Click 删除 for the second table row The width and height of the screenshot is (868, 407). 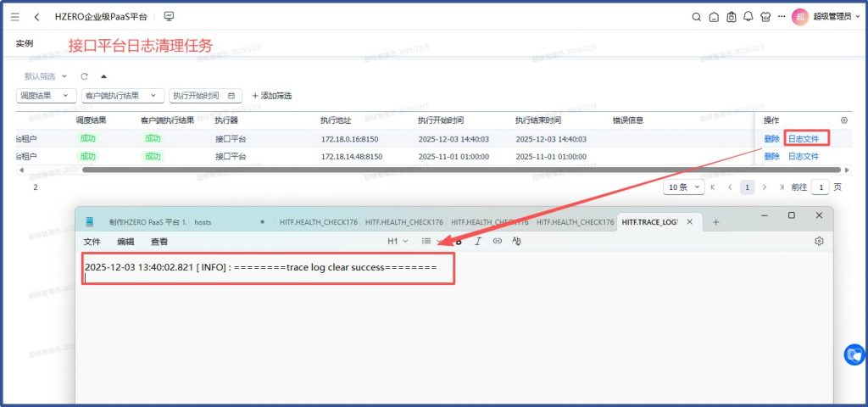pos(771,156)
